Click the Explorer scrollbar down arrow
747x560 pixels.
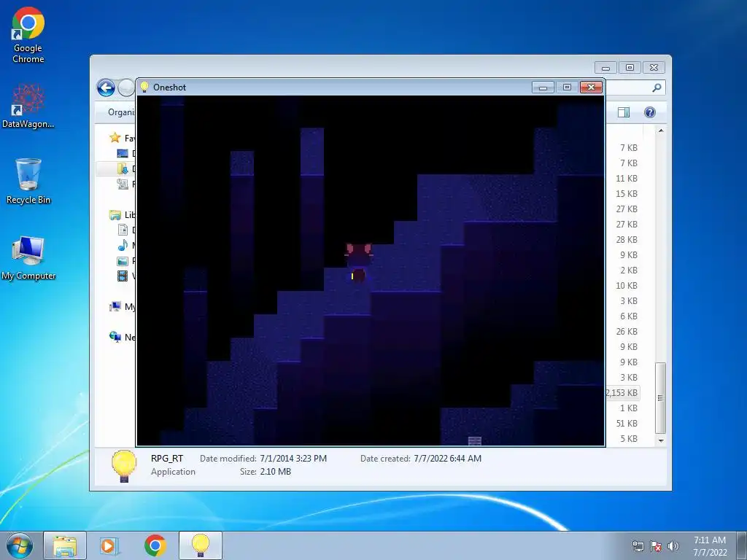pyautogui.click(x=660, y=440)
